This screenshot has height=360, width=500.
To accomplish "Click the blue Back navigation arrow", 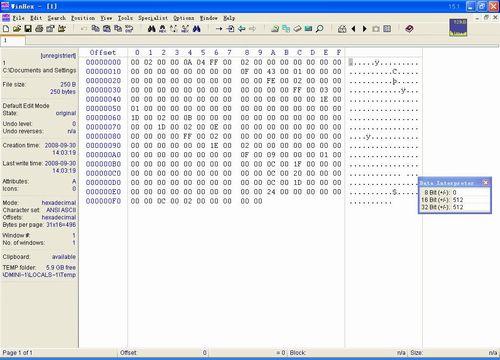I will click(242, 29).
